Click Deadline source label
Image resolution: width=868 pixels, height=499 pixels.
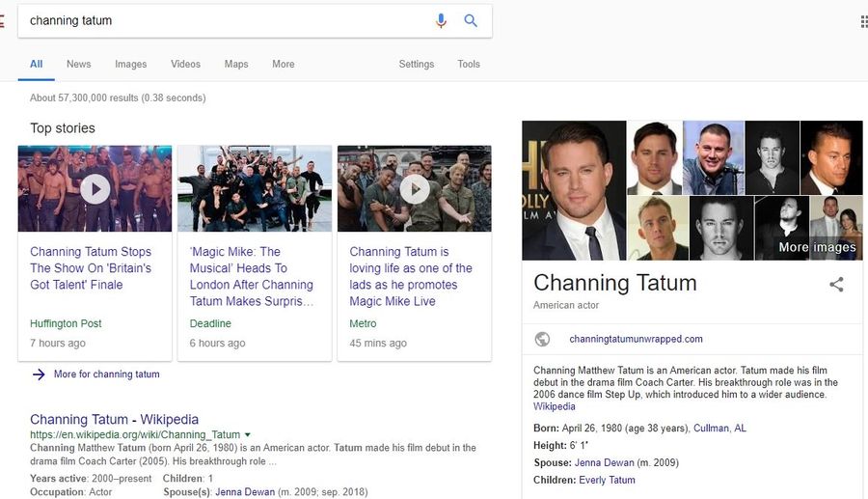point(210,323)
